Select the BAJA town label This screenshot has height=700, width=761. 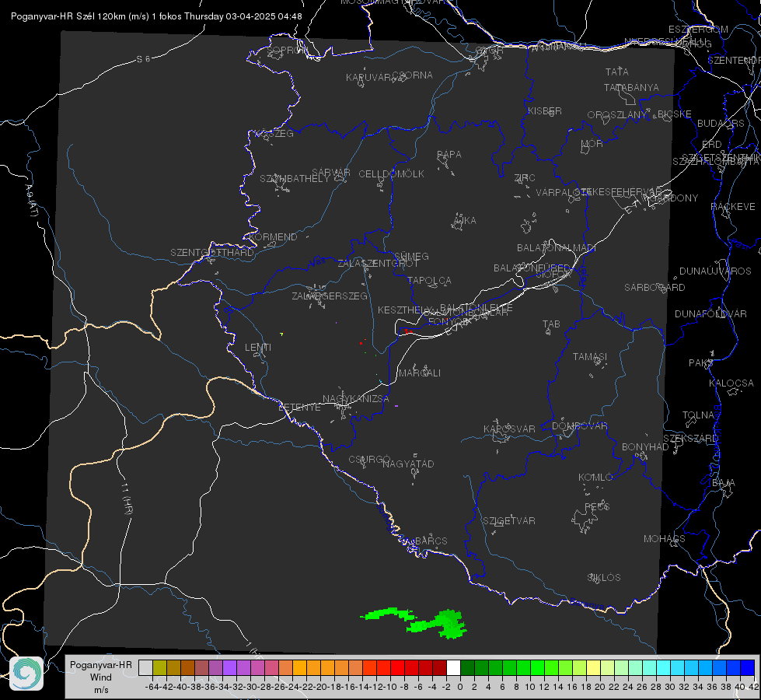(x=724, y=483)
